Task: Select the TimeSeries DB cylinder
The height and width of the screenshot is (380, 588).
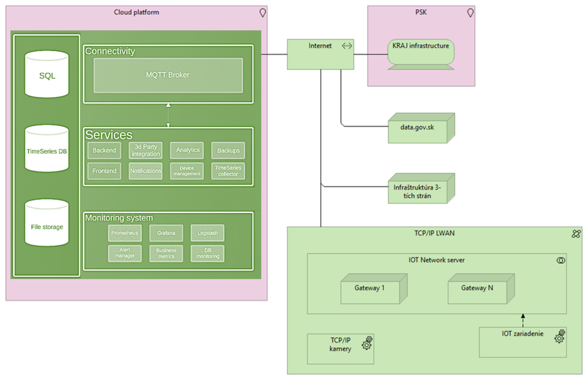Action: 47,149
